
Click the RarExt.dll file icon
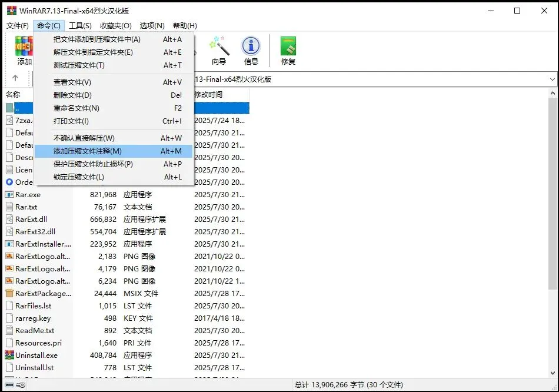(9, 219)
